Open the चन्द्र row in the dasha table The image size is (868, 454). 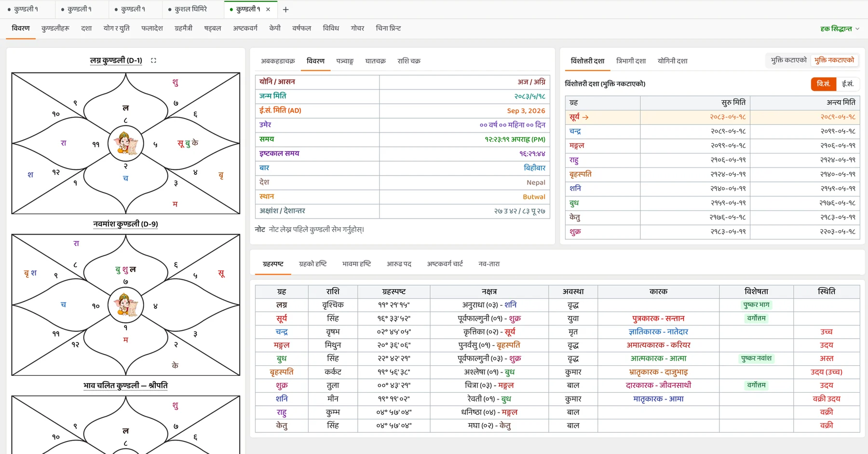click(712, 131)
